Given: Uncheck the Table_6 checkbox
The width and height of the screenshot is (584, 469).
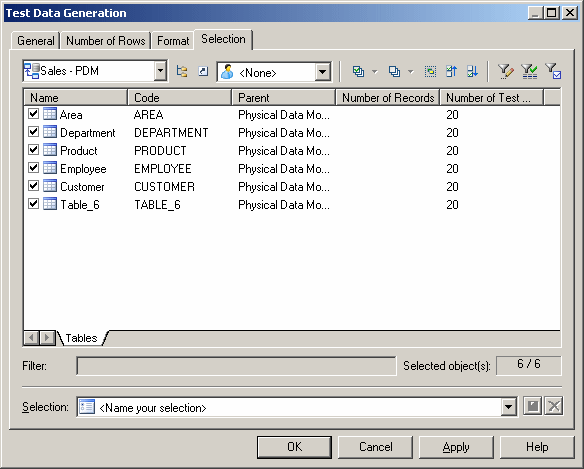Looking at the screenshot, I should (x=34, y=203).
